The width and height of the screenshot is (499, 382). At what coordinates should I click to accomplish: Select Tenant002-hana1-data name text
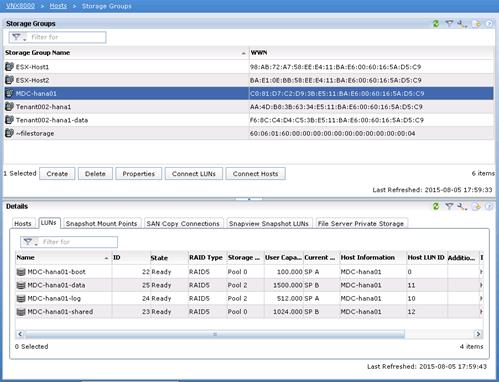click(52, 120)
